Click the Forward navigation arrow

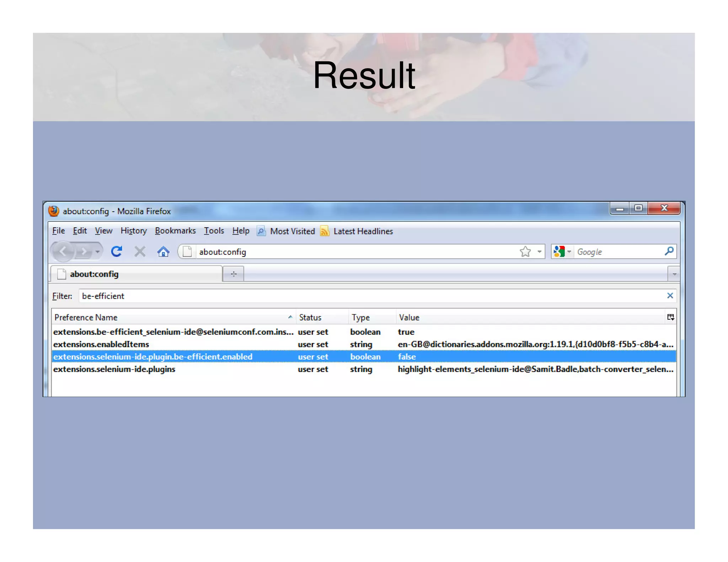point(84,252)
